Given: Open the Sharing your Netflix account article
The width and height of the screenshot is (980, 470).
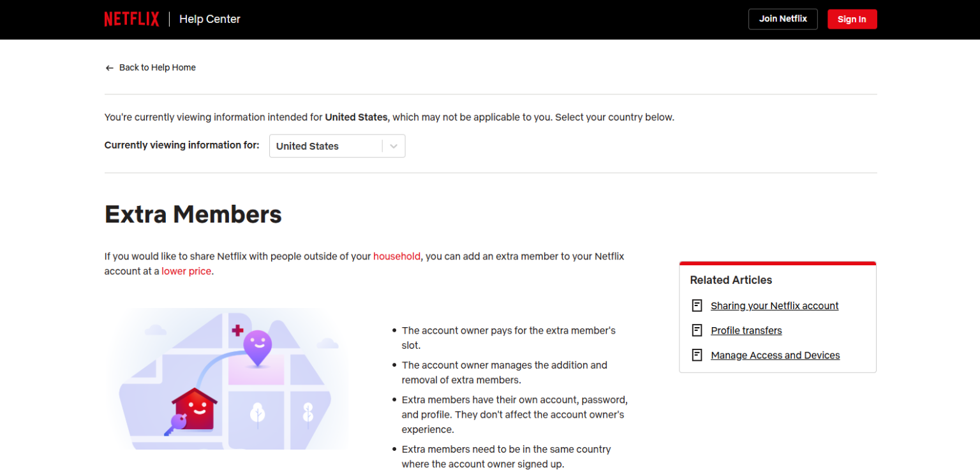Looking at the screenshot, I should coord(775,305).
